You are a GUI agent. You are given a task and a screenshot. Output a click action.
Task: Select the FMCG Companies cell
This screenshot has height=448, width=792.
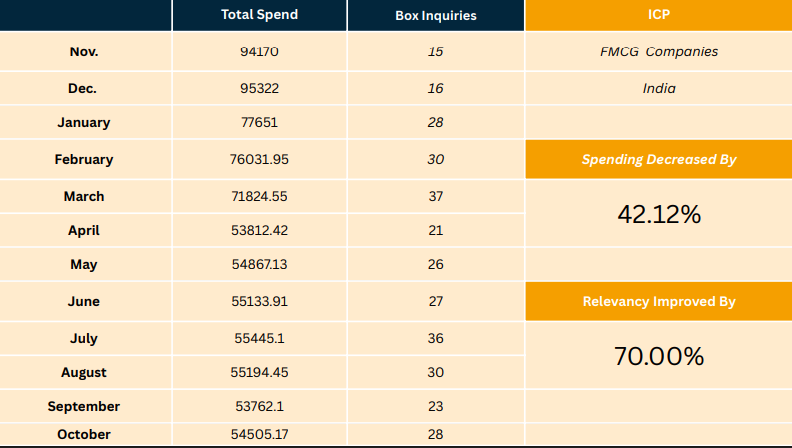pyautogui.click(x=658, y=51)
